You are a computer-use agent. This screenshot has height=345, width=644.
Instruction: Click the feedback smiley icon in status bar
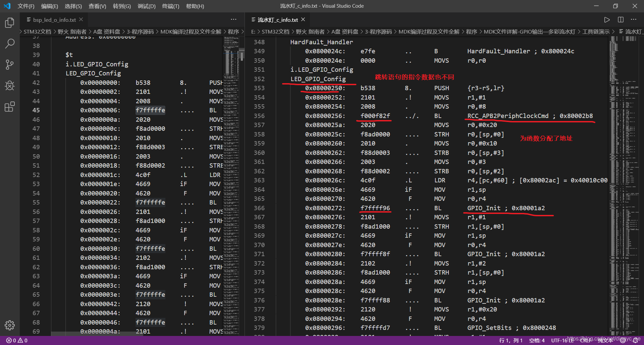pos(623,340)
